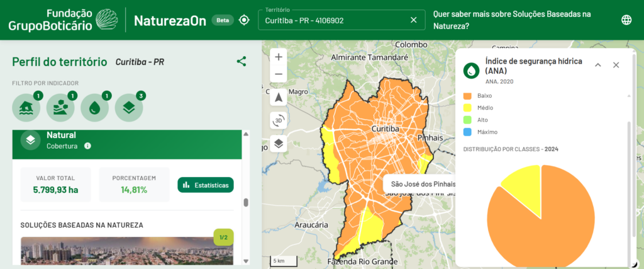Click the left panel scrollbar up arrow
The image size is (644, 269).
(246, 134)
